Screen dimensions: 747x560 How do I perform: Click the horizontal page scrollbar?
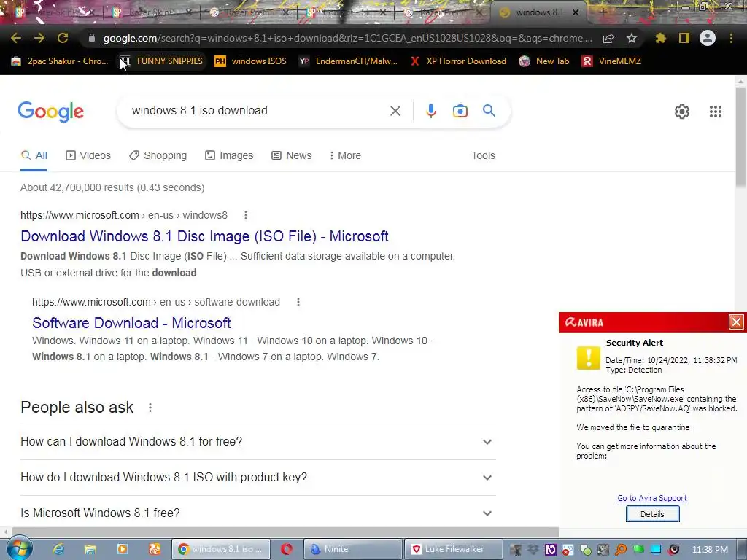[285, 532]
